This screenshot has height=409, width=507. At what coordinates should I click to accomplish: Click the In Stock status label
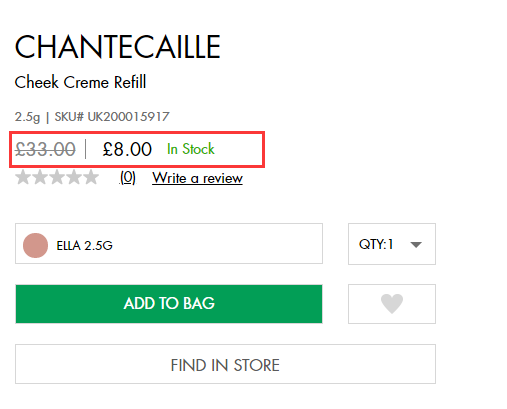pos(191,149)
